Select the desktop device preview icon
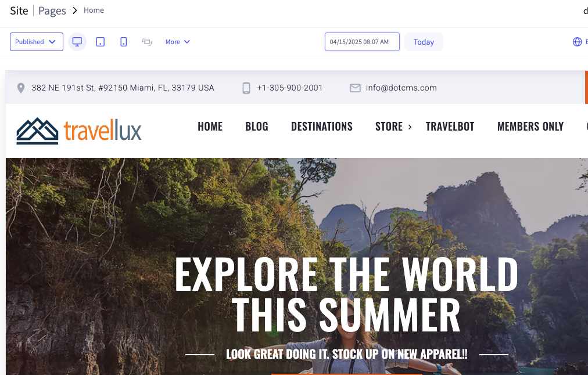Image resolution: width=588 pixels, height=375 pixels. 77,42
